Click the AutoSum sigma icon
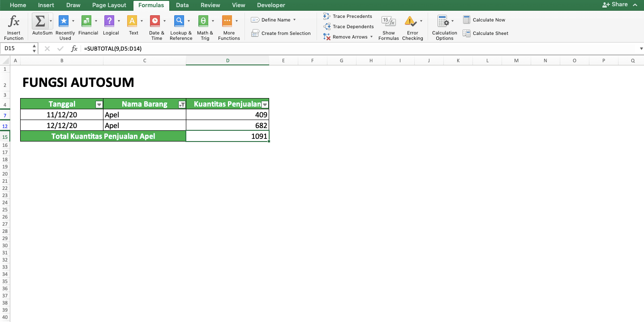This screenshot has width=644, height=322. click(x=40, y=21)
